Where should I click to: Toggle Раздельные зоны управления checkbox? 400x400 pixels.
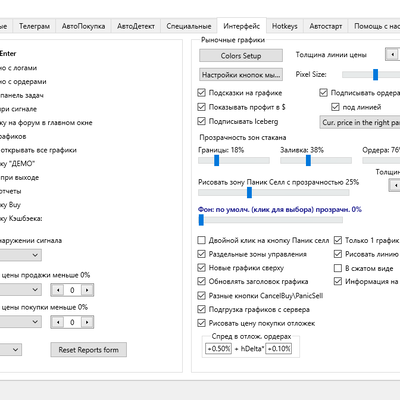(x=201, y=254)
